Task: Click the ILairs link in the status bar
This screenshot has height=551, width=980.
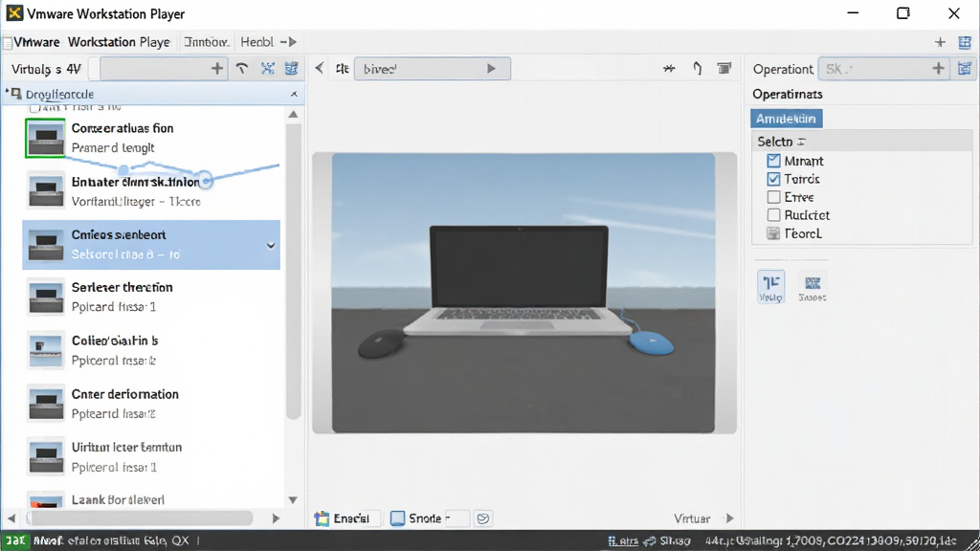Action: (x=623, y=541)
